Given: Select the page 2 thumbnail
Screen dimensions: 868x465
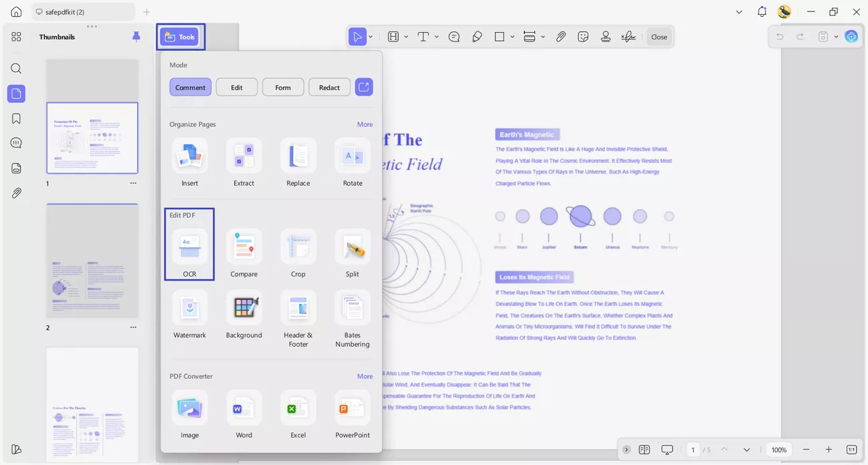Looking at the screenshot, I should click(x=92, y=261).
